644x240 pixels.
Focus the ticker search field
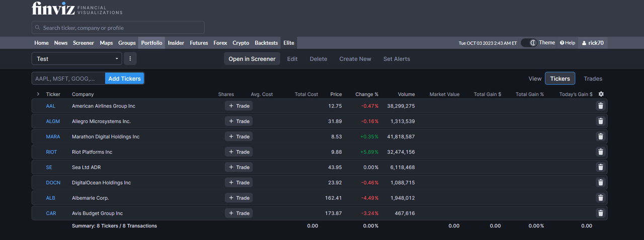pyautogui.click(x=118, y=28)
